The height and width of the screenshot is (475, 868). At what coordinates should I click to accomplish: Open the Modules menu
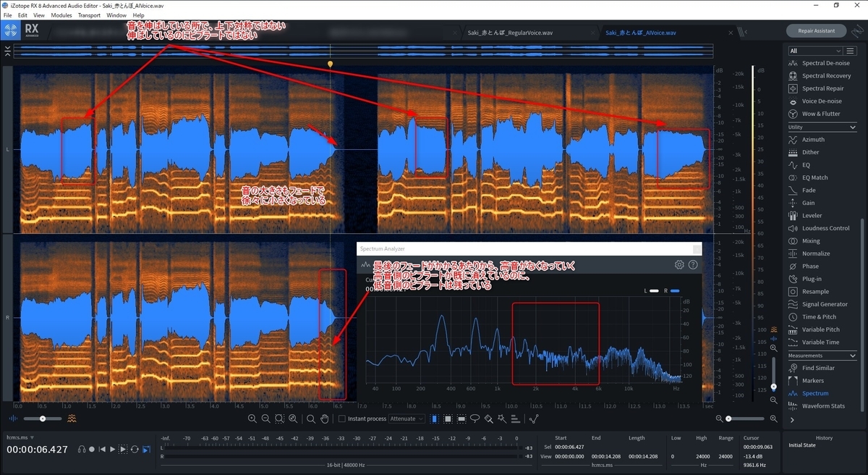[x=61, y=15]
